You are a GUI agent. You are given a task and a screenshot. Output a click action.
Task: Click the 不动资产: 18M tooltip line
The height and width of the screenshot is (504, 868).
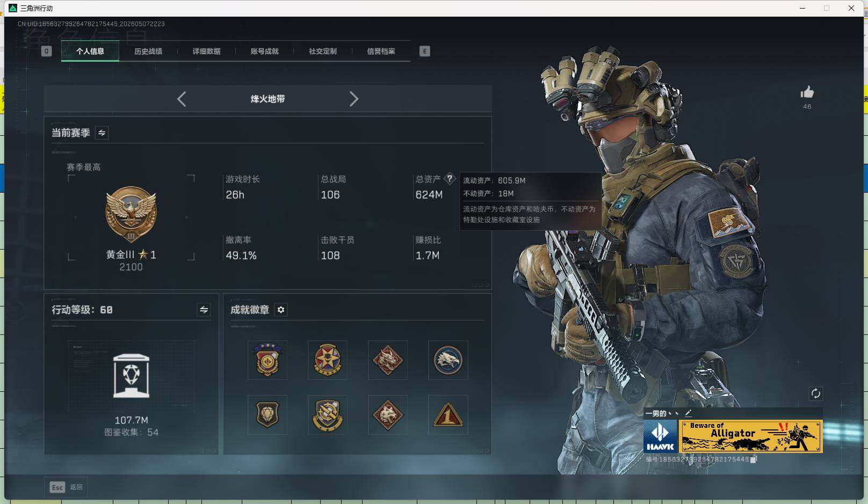click(x=488, y=193)
